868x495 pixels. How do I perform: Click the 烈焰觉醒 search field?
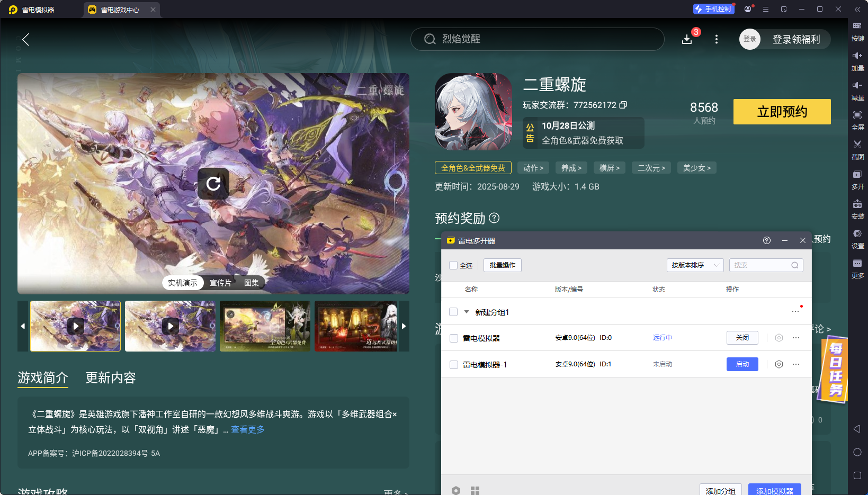click(538, 39)
